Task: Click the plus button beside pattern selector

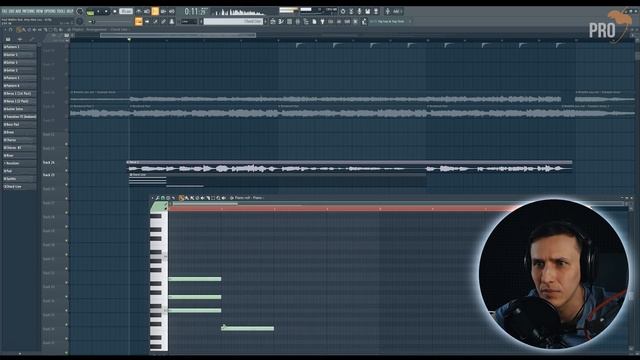Action: pyautogui.click(x=266, y=21)
